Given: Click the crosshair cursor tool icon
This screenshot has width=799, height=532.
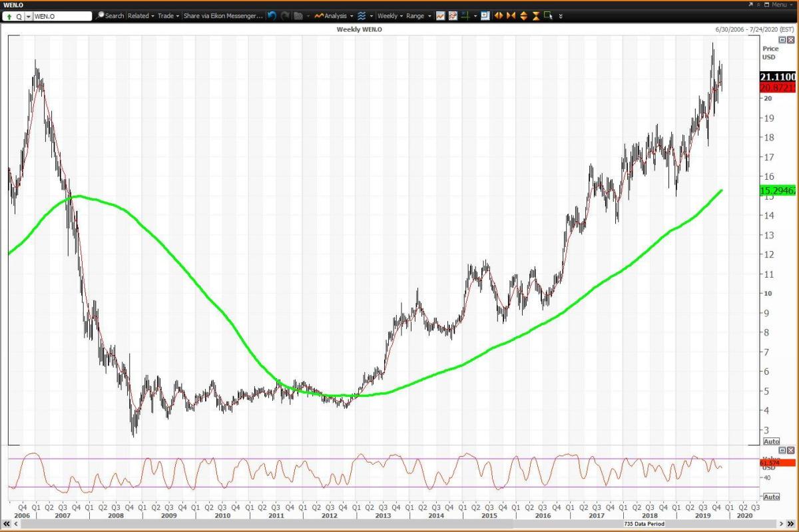Looking at the screenshot, I should coord(466,15).
